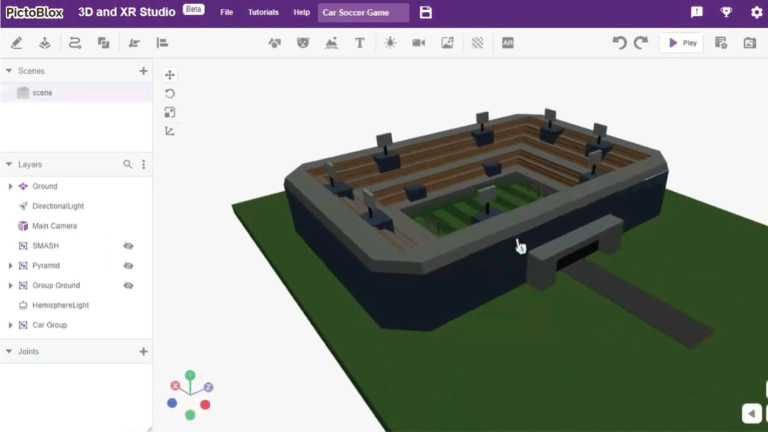Add a light using the sun icon

pos(390,43)
